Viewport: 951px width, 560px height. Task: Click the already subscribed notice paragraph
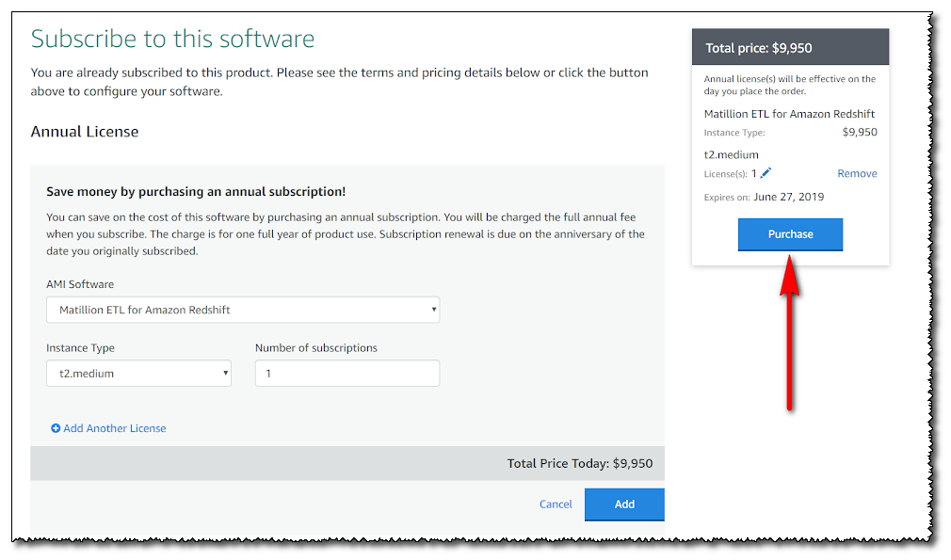339,82
